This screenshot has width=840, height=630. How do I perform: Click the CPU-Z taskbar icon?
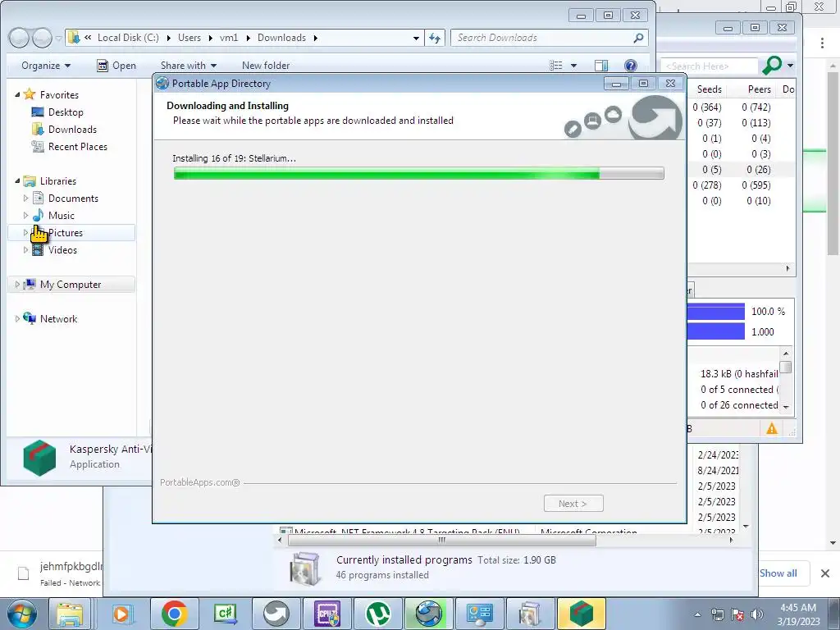326,614
